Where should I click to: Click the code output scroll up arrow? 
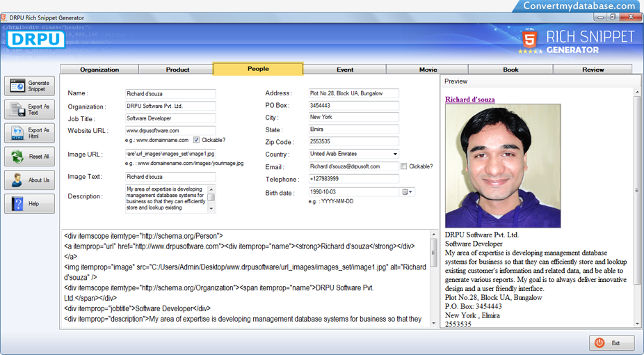point(434,234)
